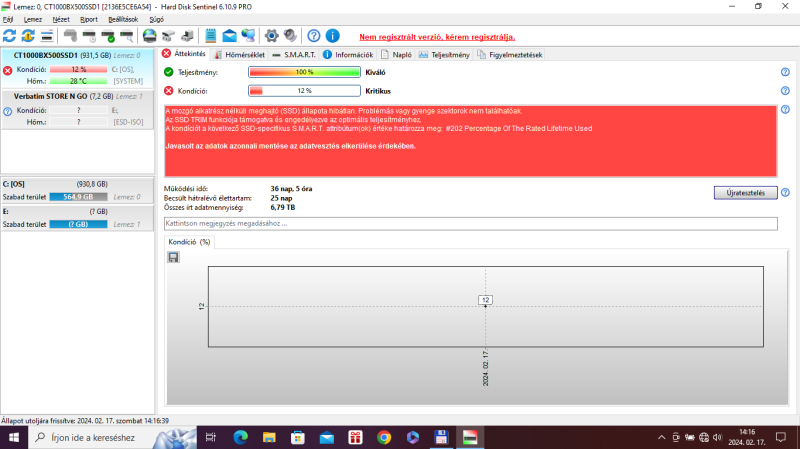800x449 pixels.
Task: Click the unknown status icon of Verbatim disk
Action: coord(8,111)
